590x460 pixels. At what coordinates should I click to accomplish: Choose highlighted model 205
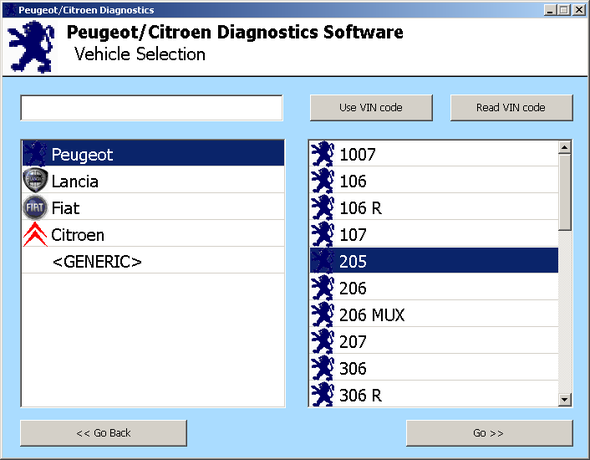pyautogui.click(x=434, y=261)
